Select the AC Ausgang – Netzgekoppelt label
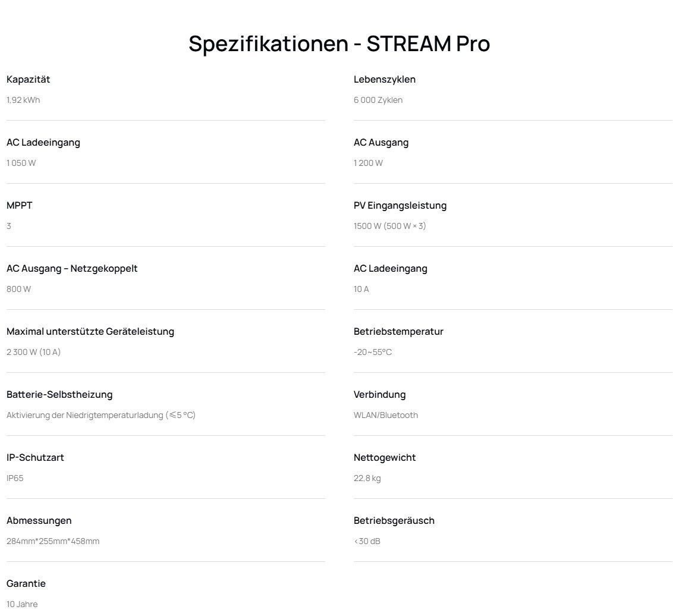The height and width of the screenshot is (616, 673). tap(72, 268)
